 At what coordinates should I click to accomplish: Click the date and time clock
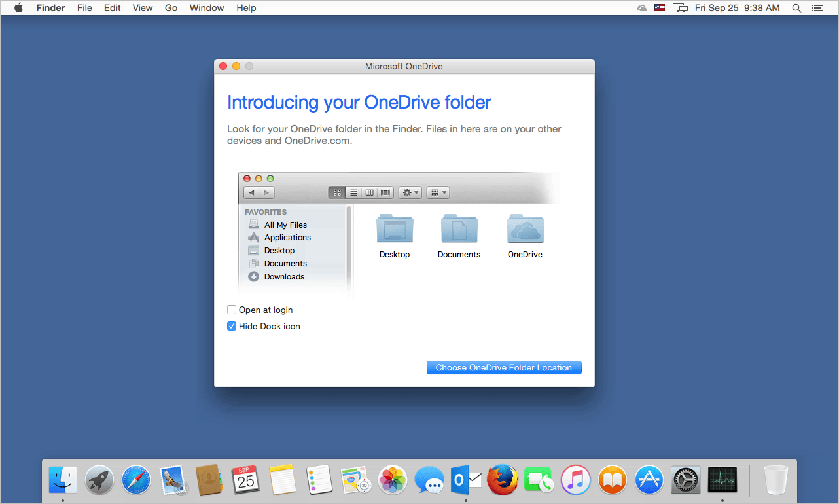(x=737, y=8)
